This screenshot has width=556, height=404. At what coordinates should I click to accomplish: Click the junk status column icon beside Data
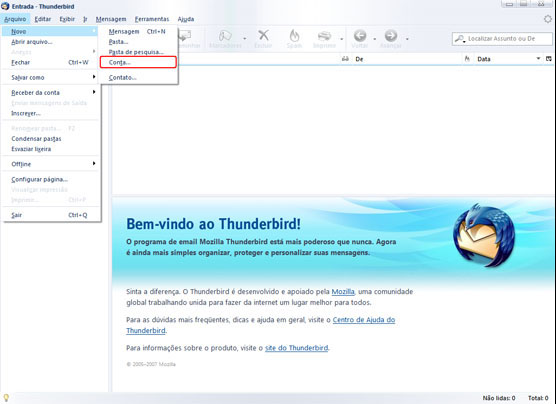pos(467,59)
